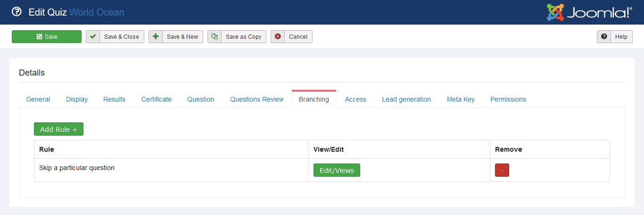Open the Display tab
The height and width of the screenshot is (215, 644).
click(x=77, y=99)
